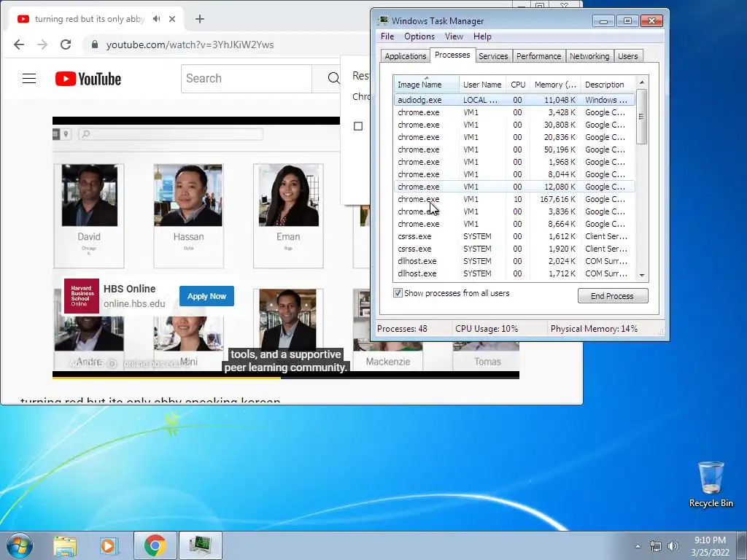Go to YouTube home via logo
The image size is (747, 560).
(88, 79)
